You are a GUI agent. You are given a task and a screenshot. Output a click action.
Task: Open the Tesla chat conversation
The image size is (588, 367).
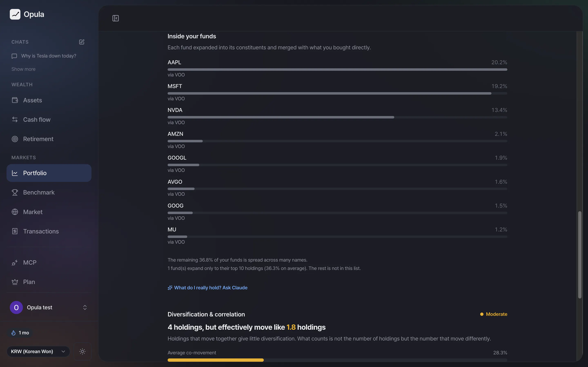click(x=49, y=56)
